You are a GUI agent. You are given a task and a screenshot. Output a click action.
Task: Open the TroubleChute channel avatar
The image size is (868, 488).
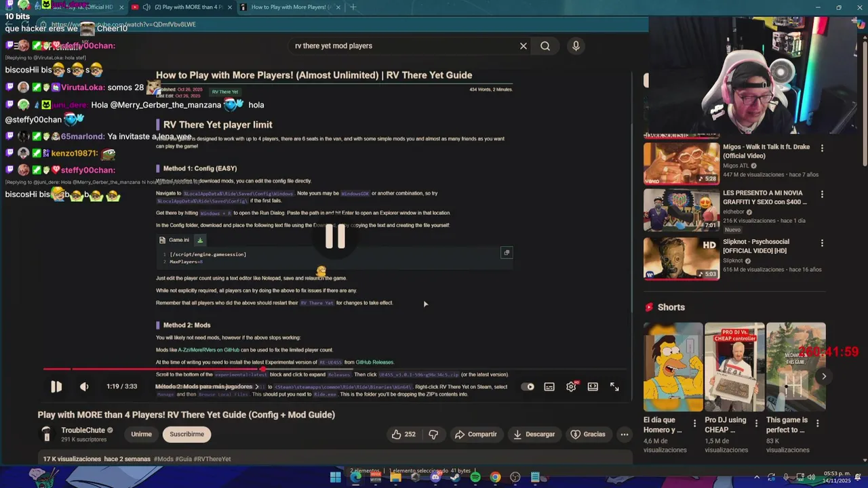[47, 434]
